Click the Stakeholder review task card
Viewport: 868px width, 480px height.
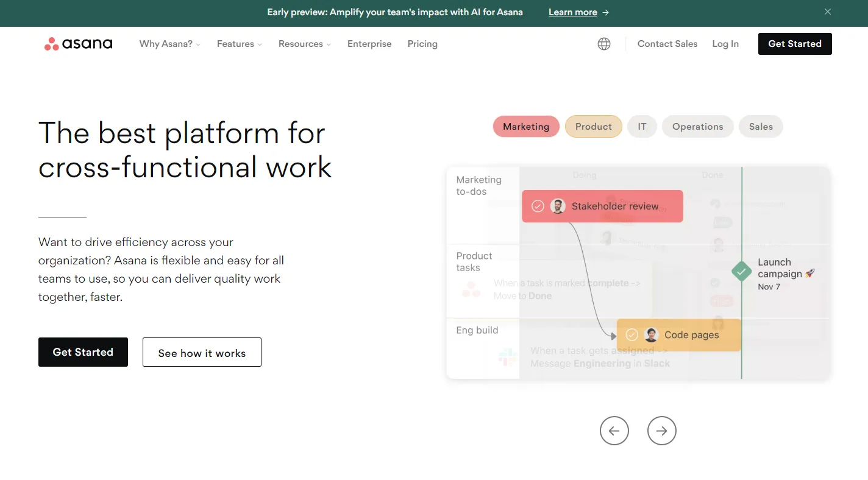[x=602, y=206]
